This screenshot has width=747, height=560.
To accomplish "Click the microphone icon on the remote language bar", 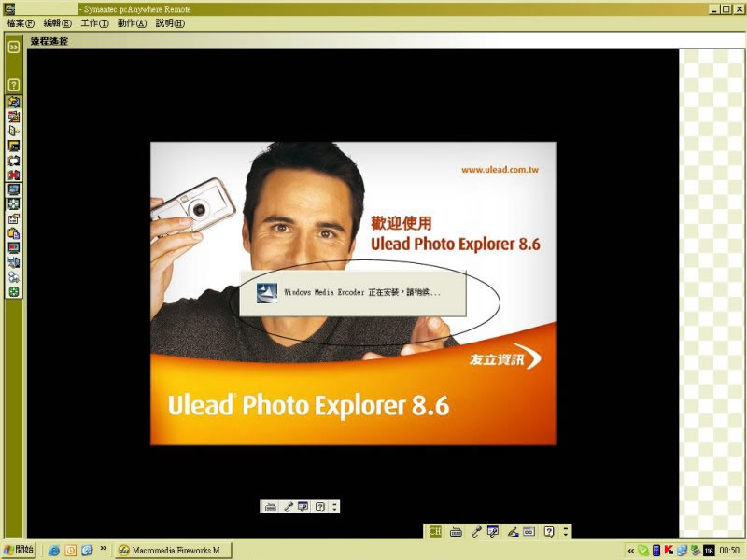I will click(x=288, y=507).
